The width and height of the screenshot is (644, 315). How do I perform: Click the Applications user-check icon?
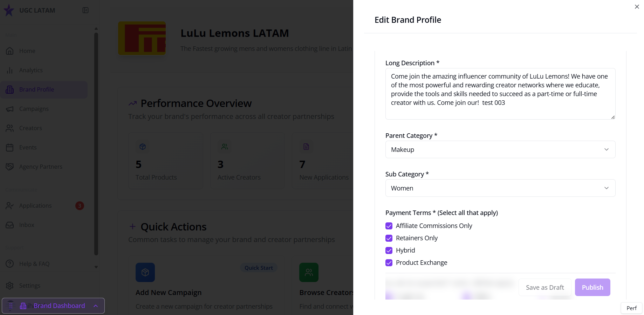[10, 206]
